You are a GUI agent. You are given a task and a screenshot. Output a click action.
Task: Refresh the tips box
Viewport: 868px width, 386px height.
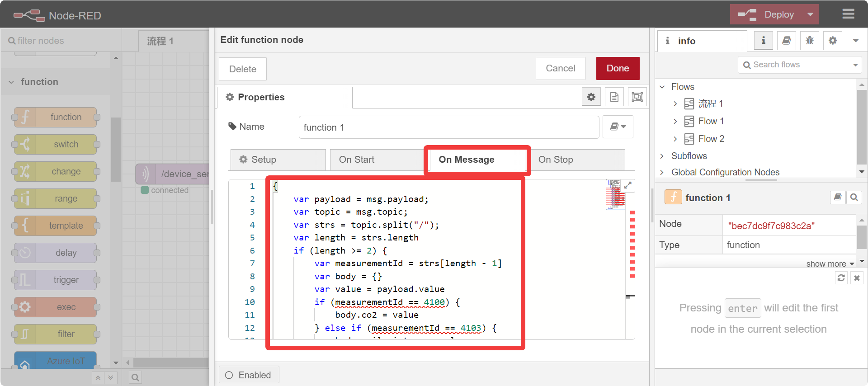pyautogui.click(x=841, y=278)
